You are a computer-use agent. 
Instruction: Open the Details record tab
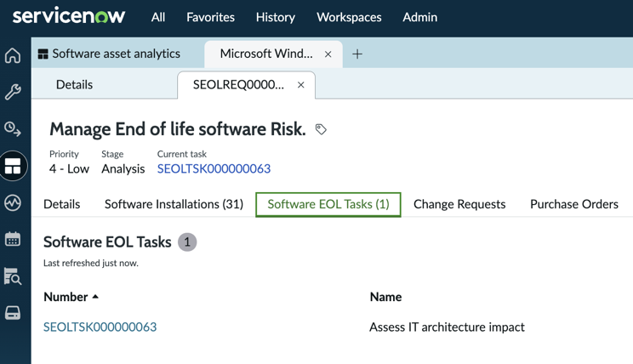pos(62,204)
